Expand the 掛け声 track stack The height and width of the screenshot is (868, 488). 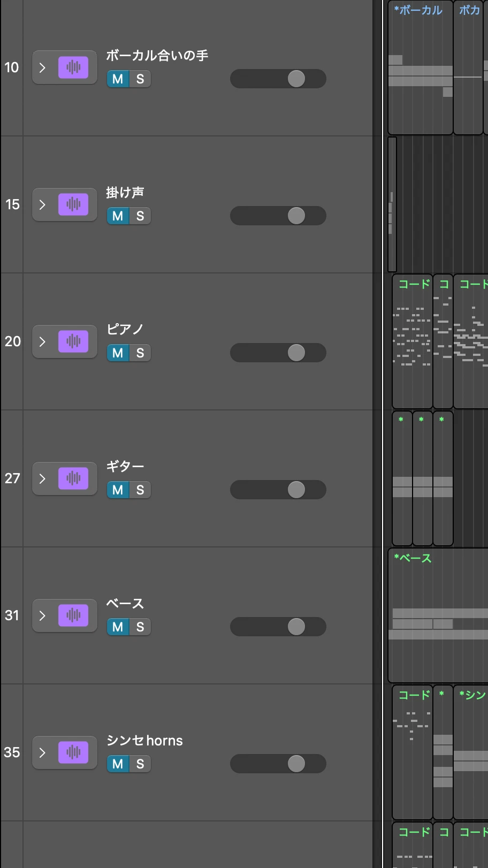[x=43, y=204]
